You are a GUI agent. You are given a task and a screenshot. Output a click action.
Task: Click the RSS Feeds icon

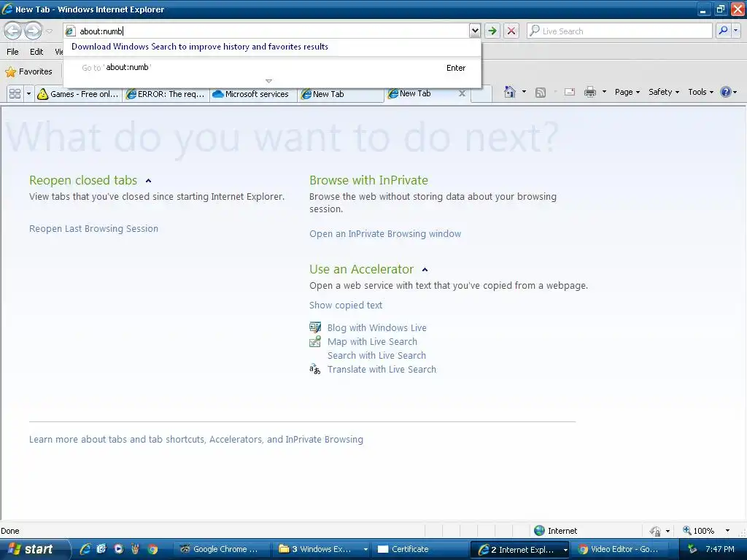[x=541, y=93]
